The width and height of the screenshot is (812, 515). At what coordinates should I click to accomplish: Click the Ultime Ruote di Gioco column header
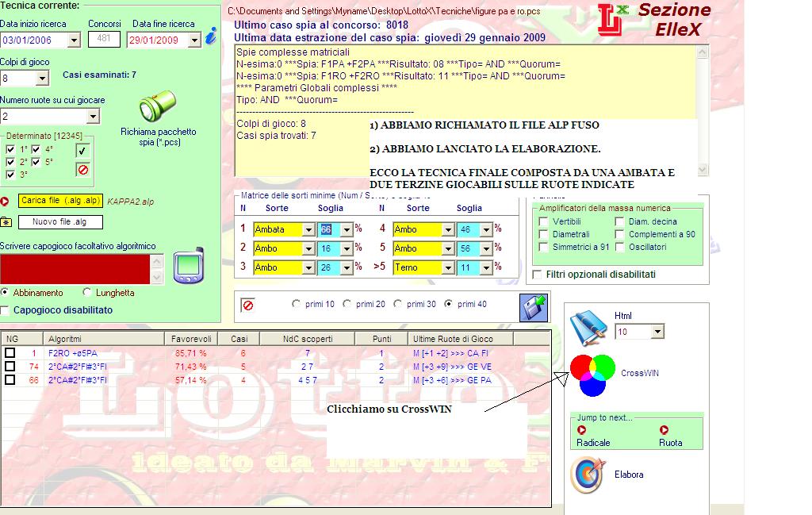[x=461, y=339]
